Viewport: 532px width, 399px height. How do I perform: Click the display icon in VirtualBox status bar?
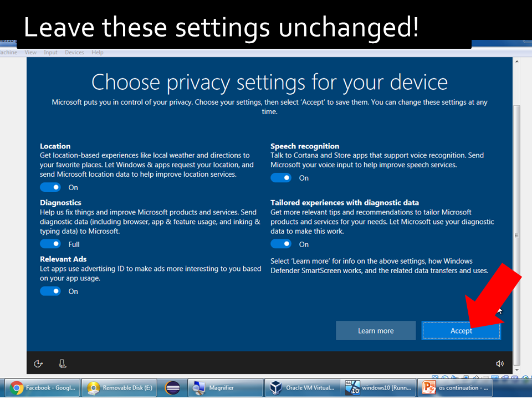tap(495, 377)
